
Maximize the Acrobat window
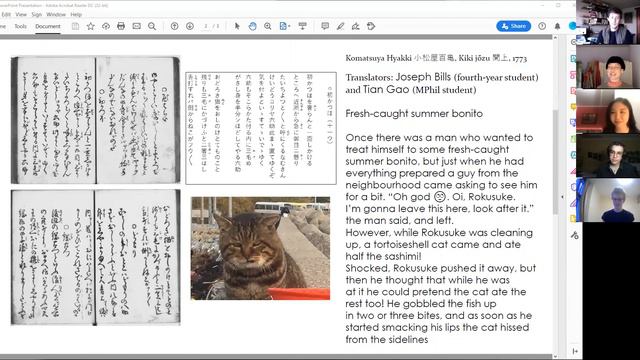558,5
